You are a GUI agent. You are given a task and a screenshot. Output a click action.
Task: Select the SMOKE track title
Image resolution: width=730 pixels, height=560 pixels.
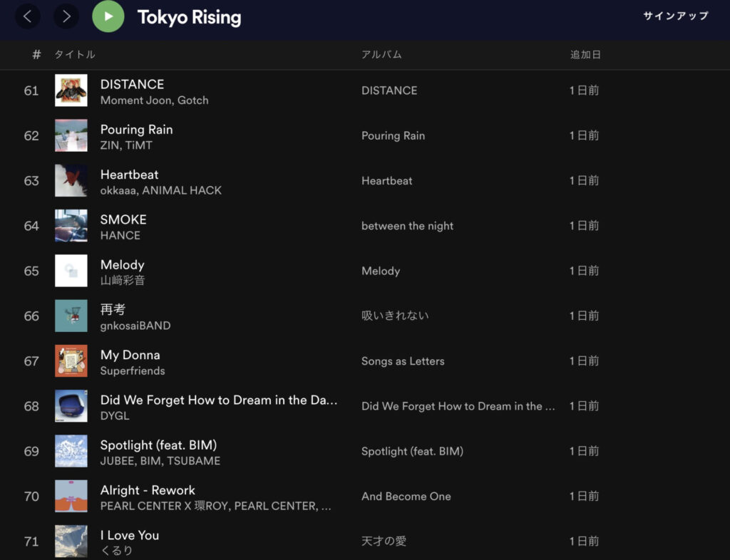pyautogui.click(x=123, y=219)
